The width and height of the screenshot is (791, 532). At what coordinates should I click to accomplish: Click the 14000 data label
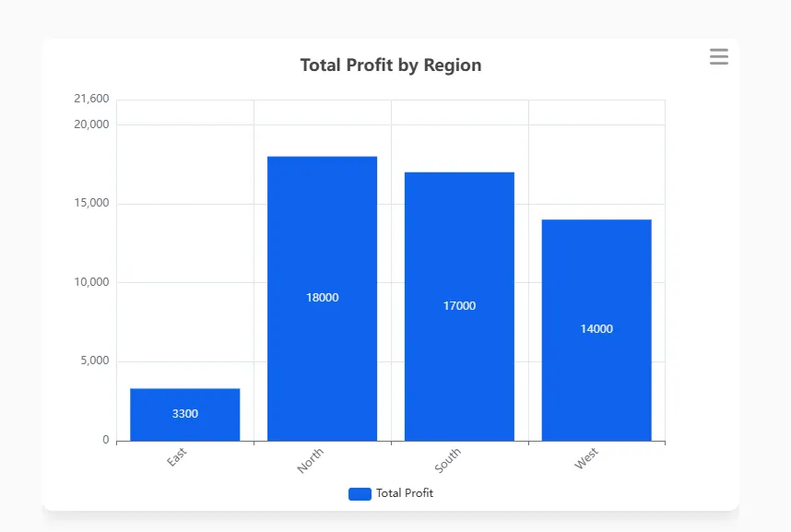596,329
